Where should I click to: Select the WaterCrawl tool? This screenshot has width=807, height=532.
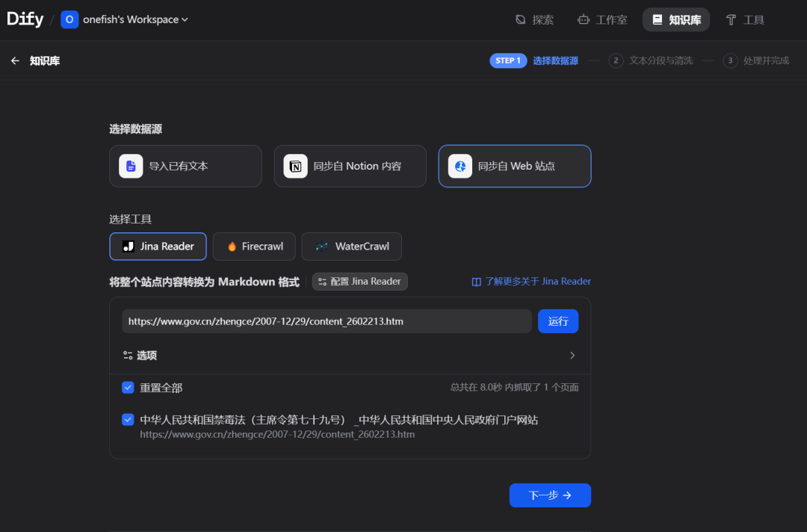coord(351,247)
